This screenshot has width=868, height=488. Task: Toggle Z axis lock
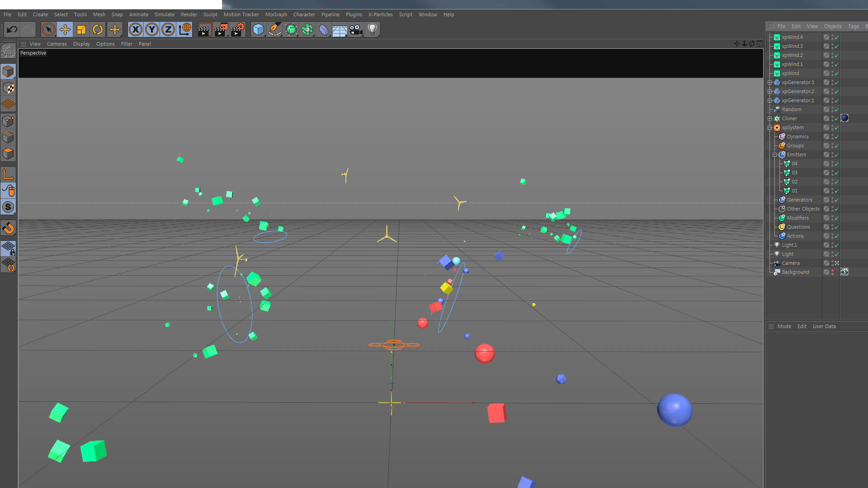[x=168, y=30]
